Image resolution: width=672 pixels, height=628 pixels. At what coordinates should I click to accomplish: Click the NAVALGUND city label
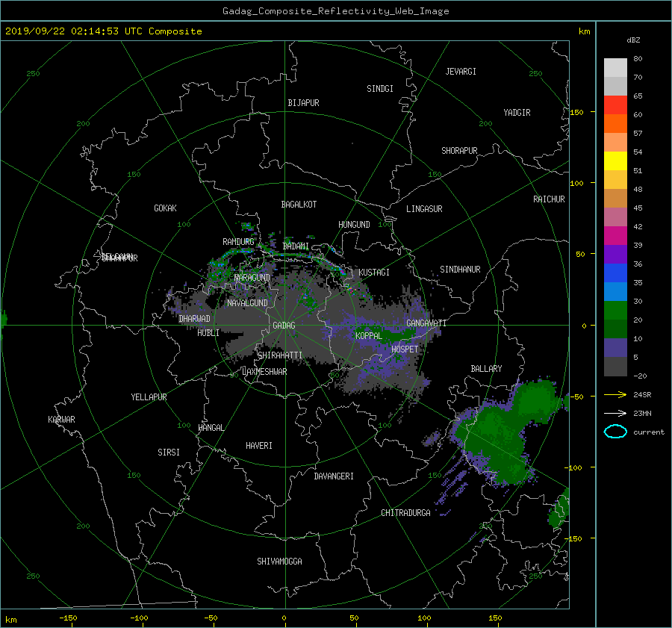(x=247, y=302)
